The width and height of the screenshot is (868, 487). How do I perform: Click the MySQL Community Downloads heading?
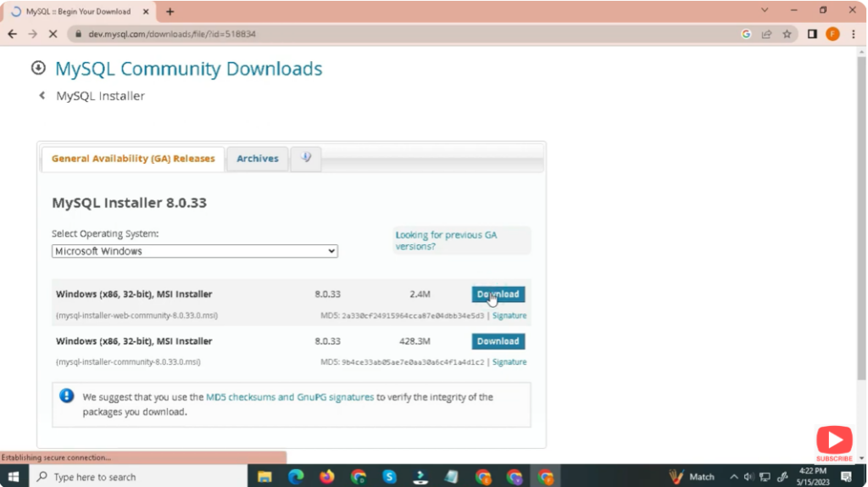pos(188,69)
